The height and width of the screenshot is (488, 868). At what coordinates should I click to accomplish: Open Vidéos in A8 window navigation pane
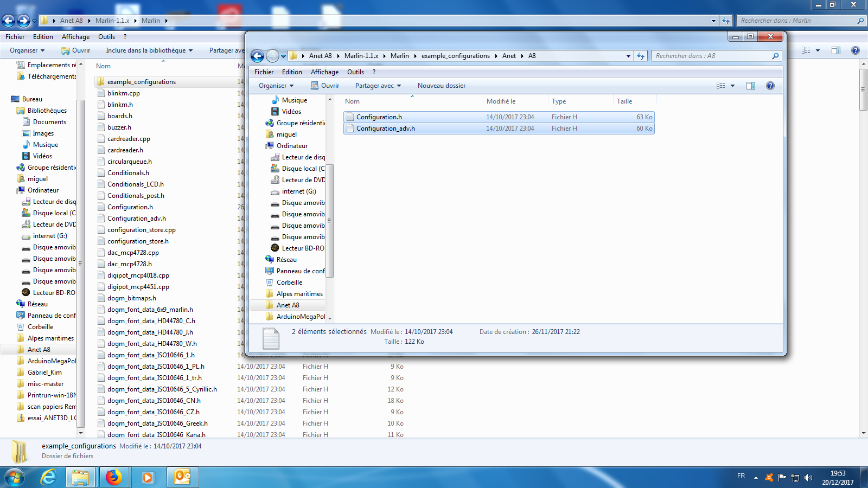pos(291,112)
